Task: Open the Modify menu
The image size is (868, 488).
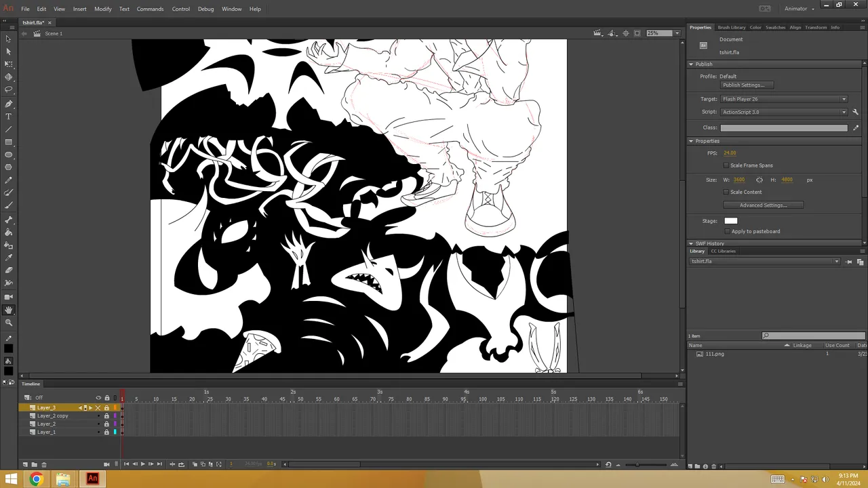Action: pyautogui.click(x=103, y=9)
